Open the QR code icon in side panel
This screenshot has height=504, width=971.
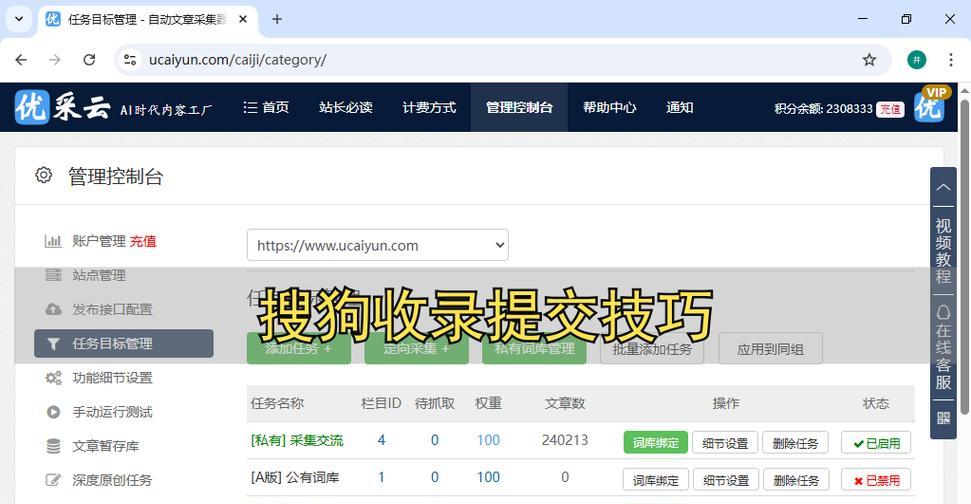click(943, 418)
